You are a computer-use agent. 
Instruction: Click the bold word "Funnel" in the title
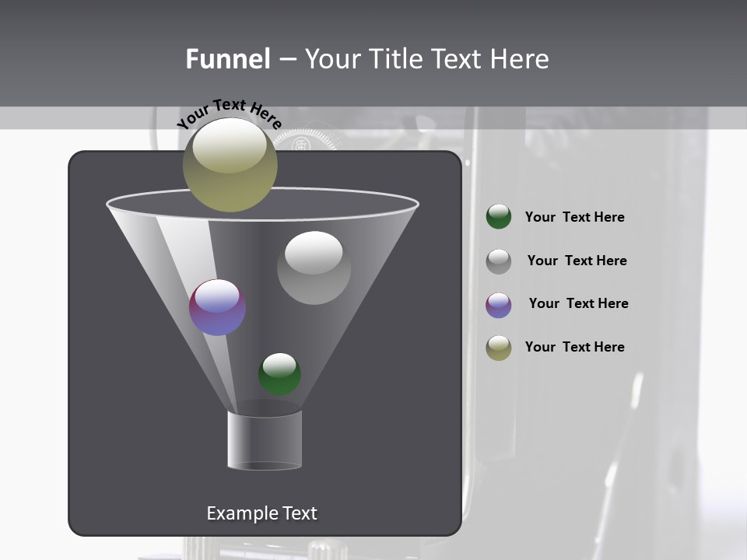coord(228,59)
